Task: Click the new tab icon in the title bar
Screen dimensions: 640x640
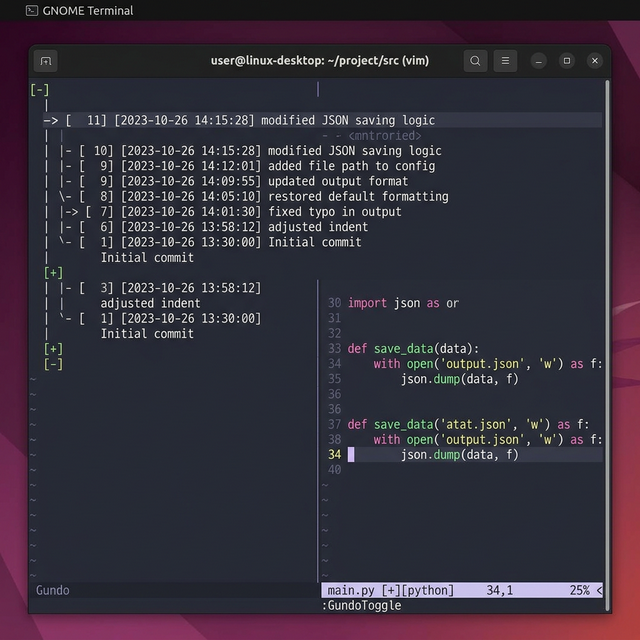Action: coord(46,61)
